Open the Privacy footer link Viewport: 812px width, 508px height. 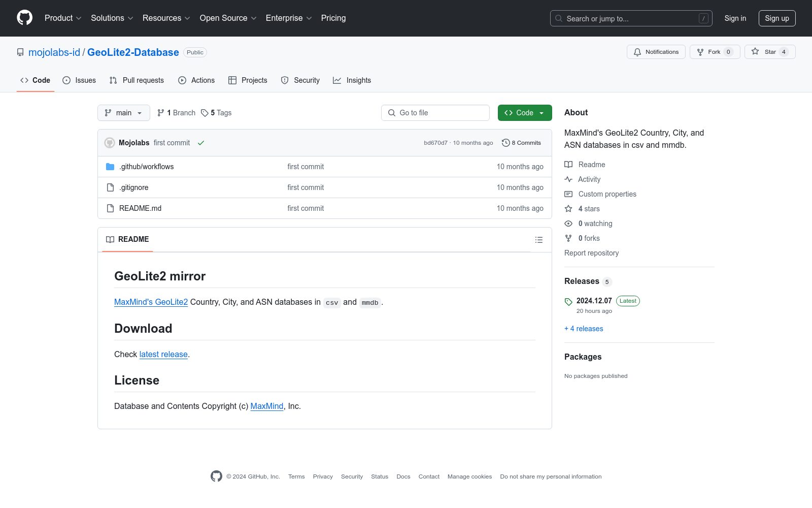click(323, 477)
